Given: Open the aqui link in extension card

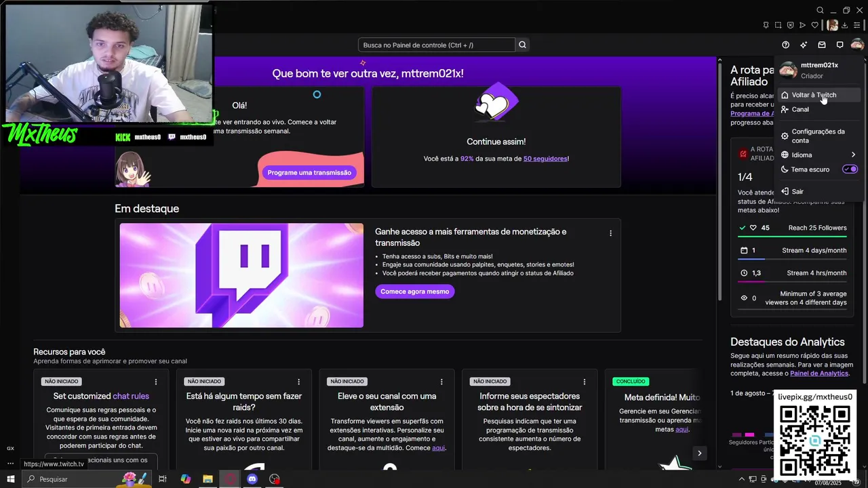Looking at the screenshot, I should [x=439, y=448].
